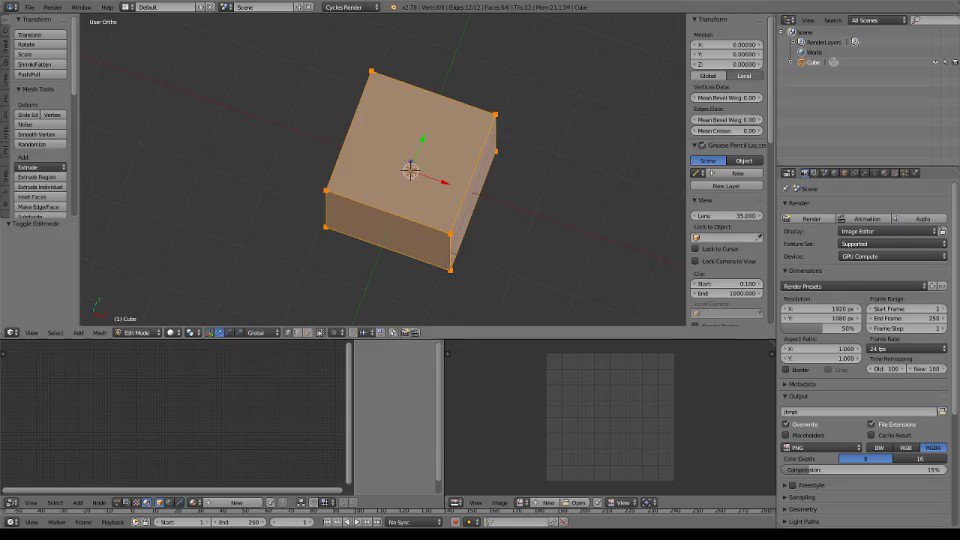Open the pivot point selector
Image resolution: width=960 pixels, height=540 pixels.
coord(193,332)
